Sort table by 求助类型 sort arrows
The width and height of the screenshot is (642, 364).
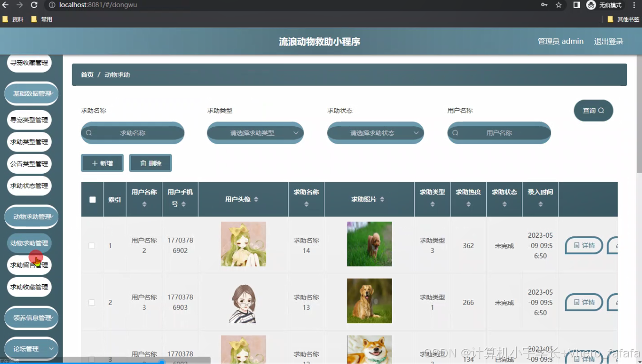click(433, 204)
